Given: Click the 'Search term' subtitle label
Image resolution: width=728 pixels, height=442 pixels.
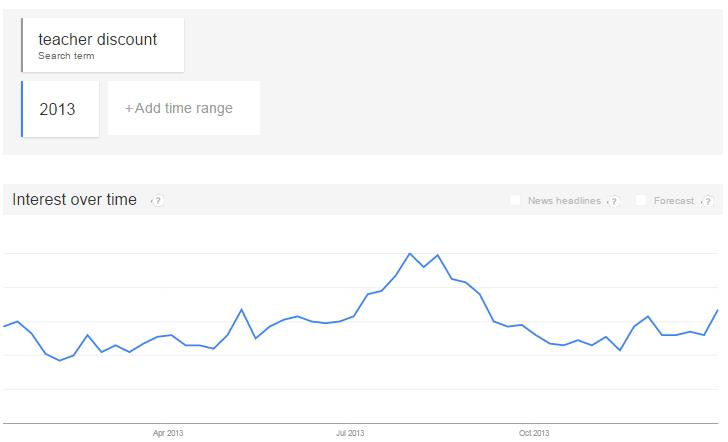Looking at the screenshot, I should coord(66,56).
